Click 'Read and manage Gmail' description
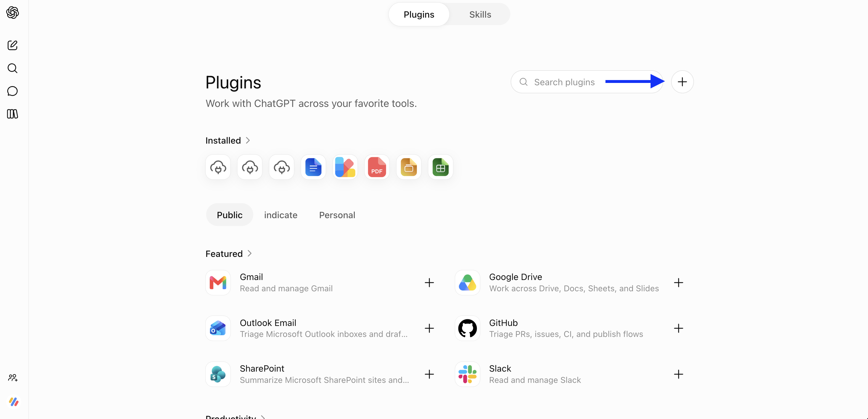The image size is (868, 419). click(x=286, y=288)
